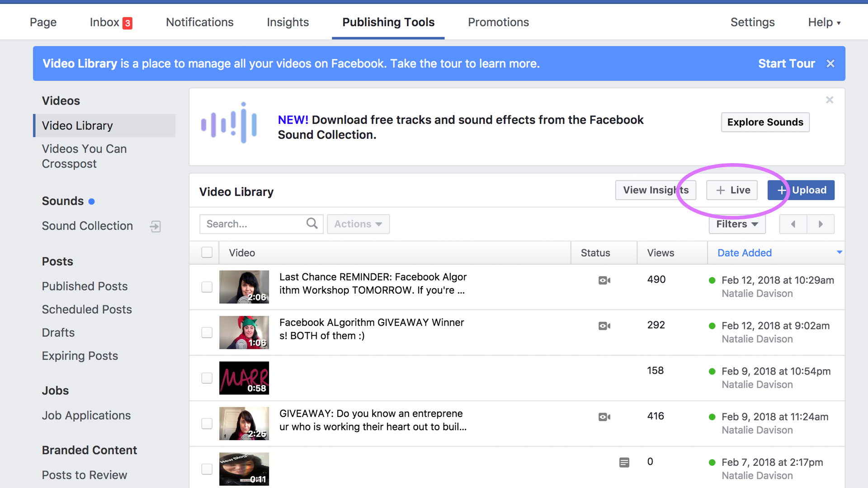
Task: Click 'GIVEAWAY: Do you know an entreprene' title
Action: 371,414
